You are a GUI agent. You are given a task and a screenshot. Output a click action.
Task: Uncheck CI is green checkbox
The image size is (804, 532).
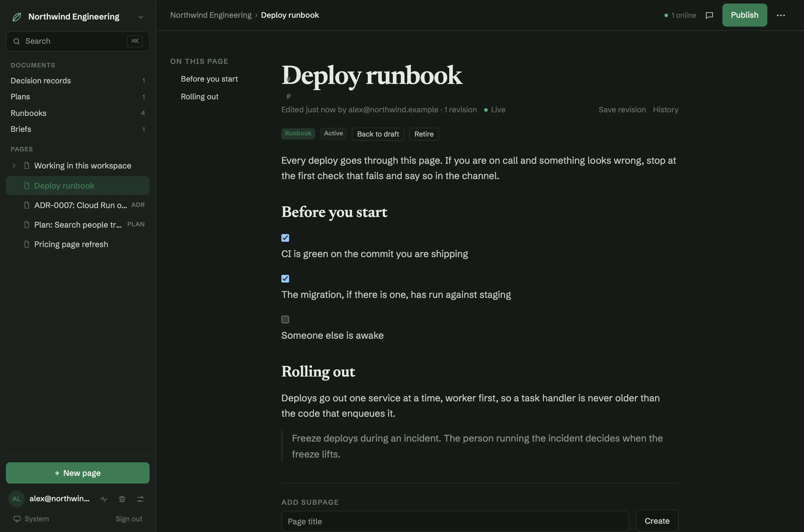pyautogui.click(x=285, y=238)
